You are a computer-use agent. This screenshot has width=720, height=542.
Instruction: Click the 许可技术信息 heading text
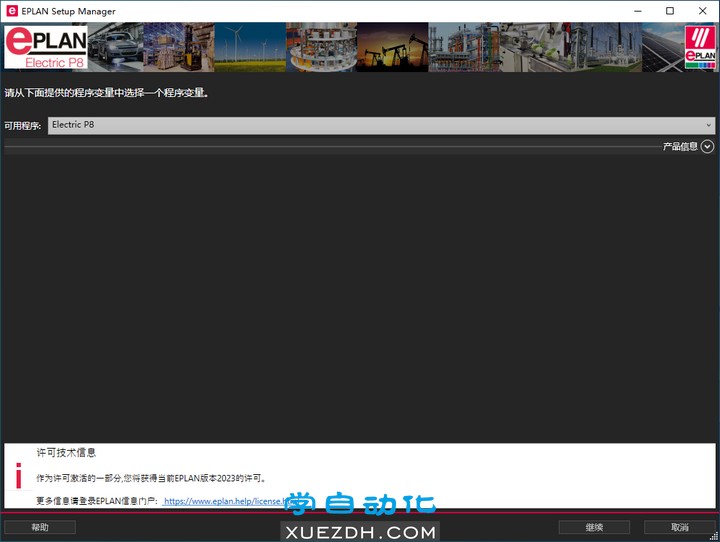[66, 453]
